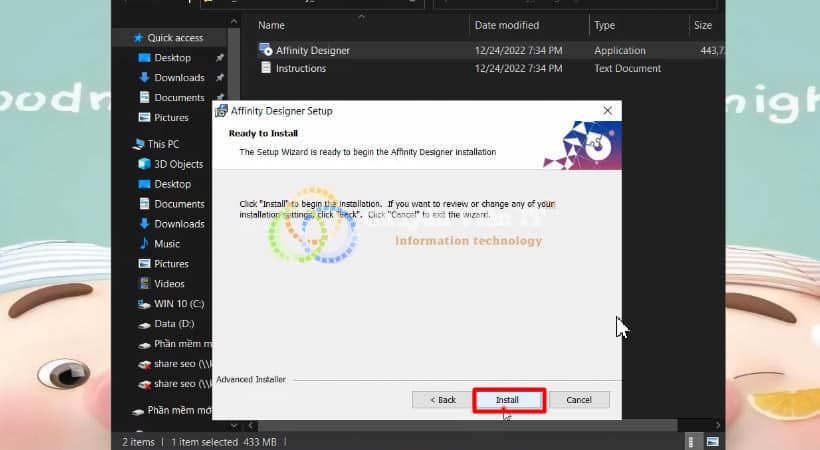Close the Affinity Designer Setup dialog

(607, 111)
